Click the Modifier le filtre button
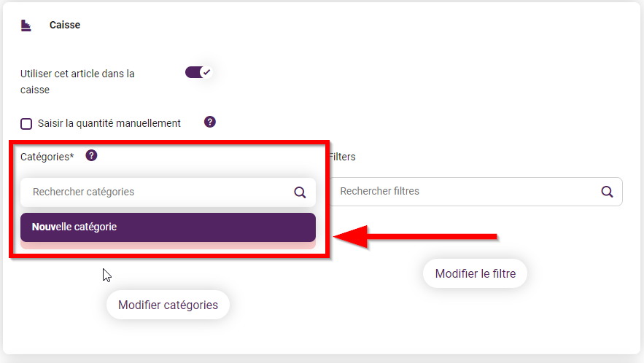This screenshot has width=644, height=363. pos(476,273)
